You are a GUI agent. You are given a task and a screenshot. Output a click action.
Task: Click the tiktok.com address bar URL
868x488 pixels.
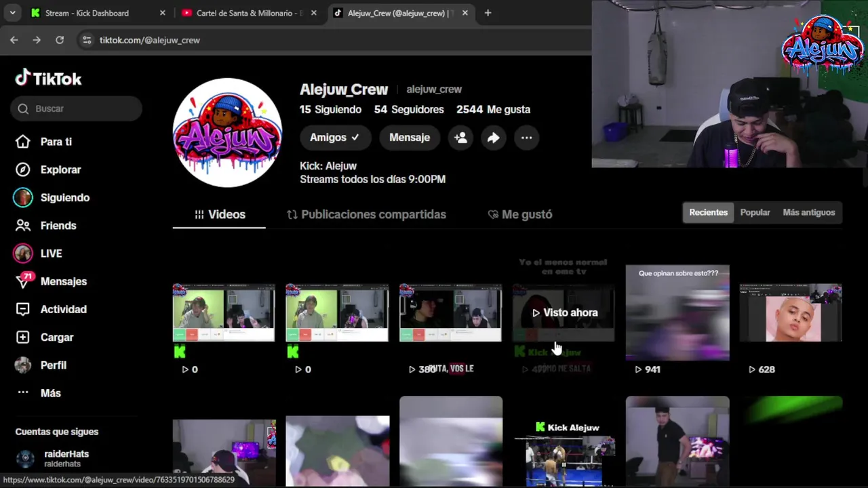(150, 40)
